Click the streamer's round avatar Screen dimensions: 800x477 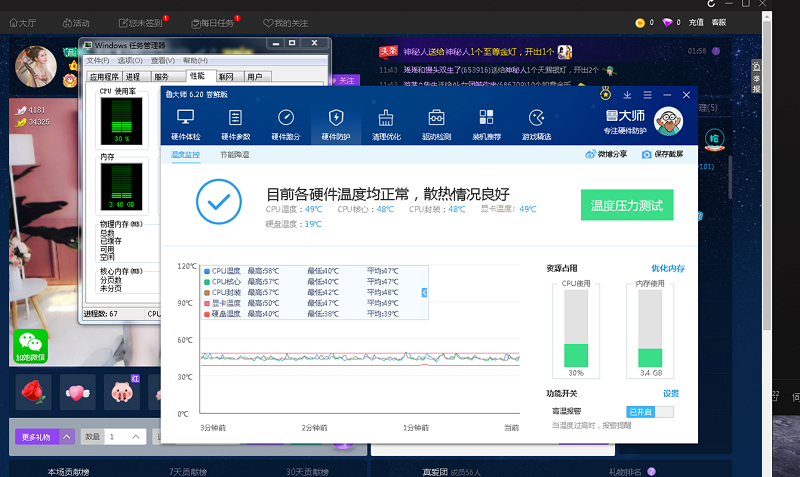pos(36,66)
